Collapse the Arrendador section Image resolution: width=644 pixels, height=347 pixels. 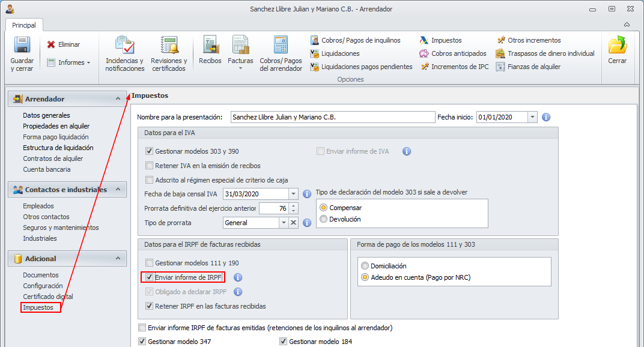118,98
